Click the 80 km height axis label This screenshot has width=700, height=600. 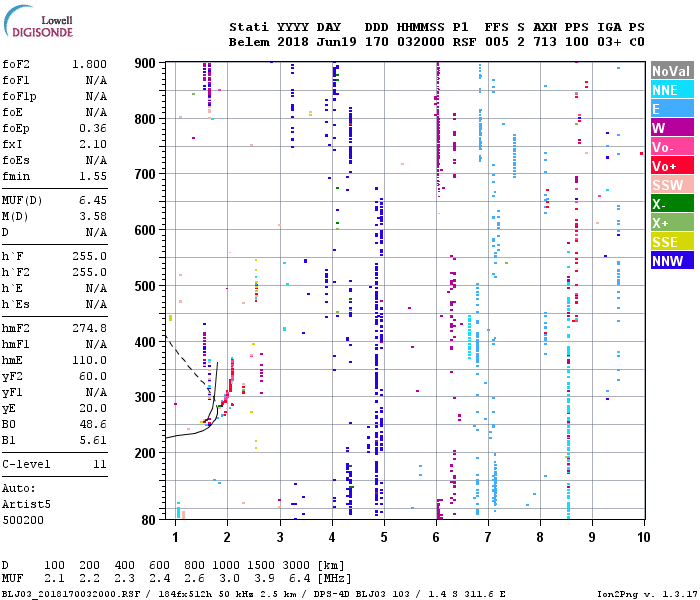(x=149, y=520)
